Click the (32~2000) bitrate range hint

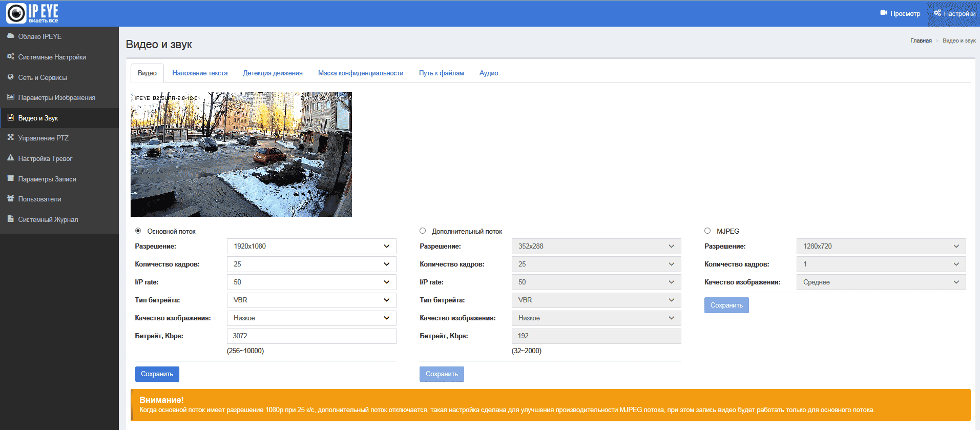click(x=527, y=351)
